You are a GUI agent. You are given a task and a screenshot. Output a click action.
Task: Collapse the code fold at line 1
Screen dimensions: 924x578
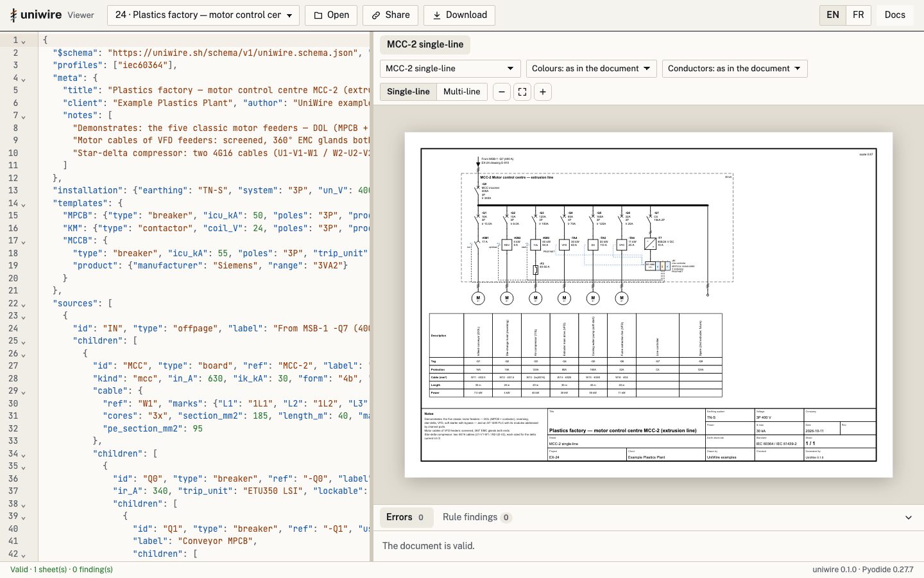coord(24,42)
